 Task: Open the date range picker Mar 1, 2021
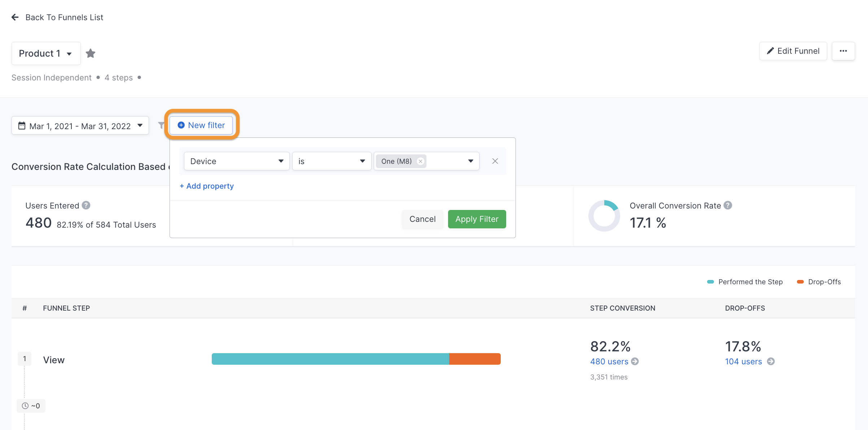click(80, 126)
